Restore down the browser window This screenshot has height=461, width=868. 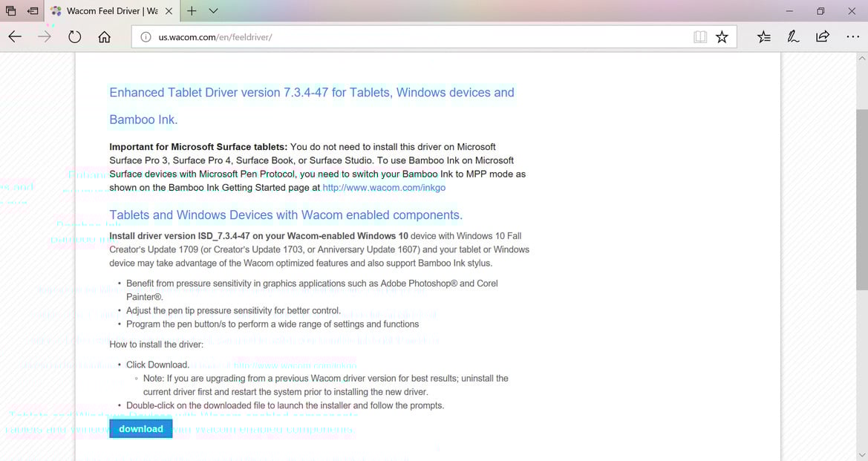pos(820,10)
